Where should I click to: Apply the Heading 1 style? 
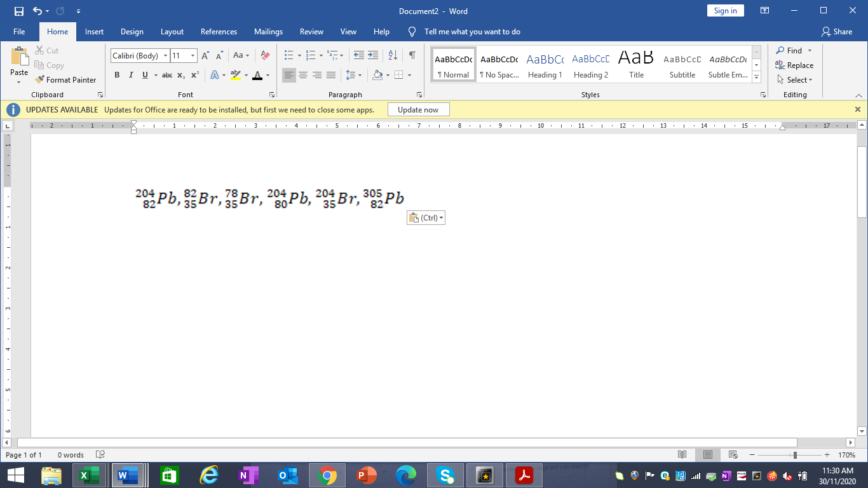click(x=545, y=65)
